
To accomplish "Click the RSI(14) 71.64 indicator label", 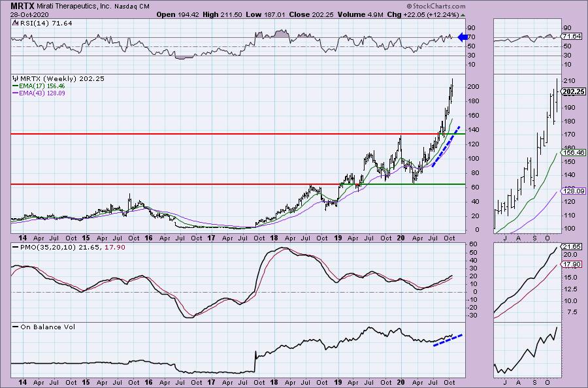I will 45,23.
